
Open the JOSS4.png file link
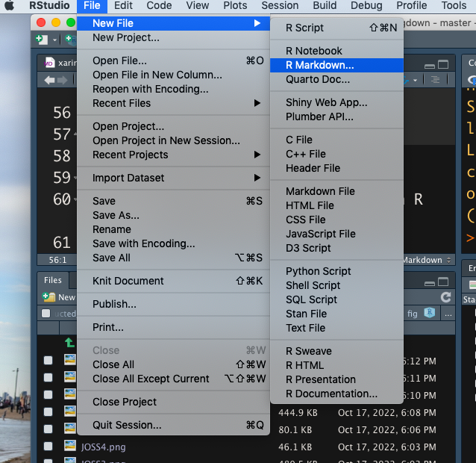pyautogui.click(x=103, y=447)
